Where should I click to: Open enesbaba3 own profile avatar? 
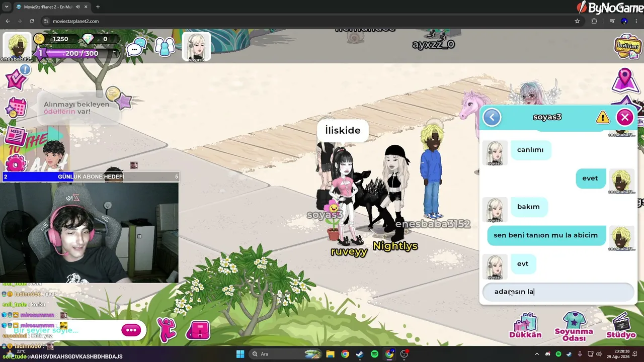click(x=17, y=46)
